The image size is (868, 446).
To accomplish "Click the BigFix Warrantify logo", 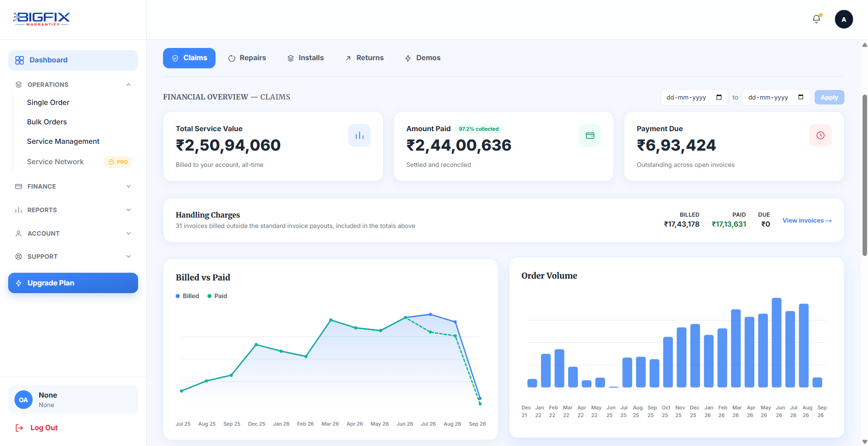I will 42,19.
